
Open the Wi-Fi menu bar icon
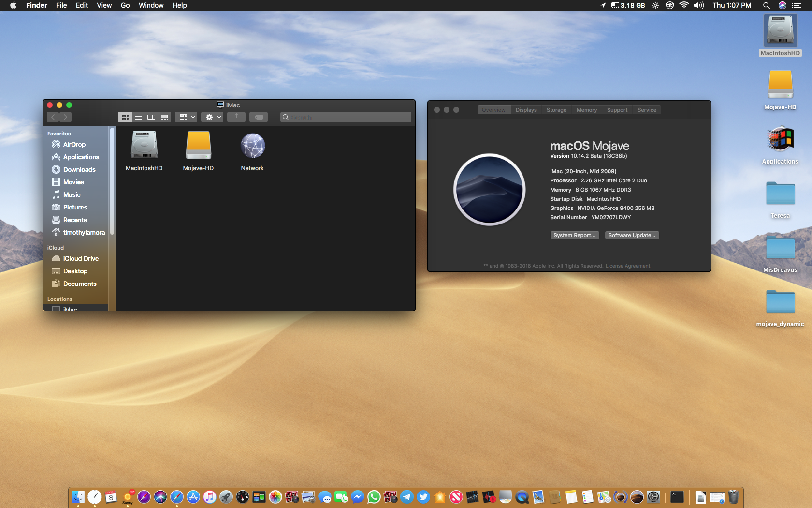pos(684,5)
